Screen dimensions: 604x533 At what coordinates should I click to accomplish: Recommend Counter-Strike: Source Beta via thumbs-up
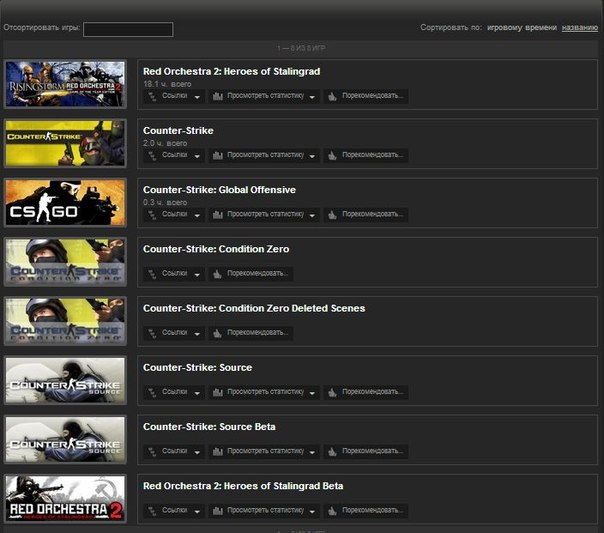(x=331, y=451)
